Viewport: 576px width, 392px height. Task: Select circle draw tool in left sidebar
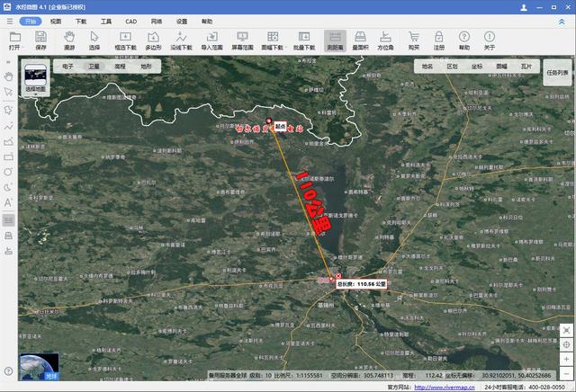click(8, 172)
